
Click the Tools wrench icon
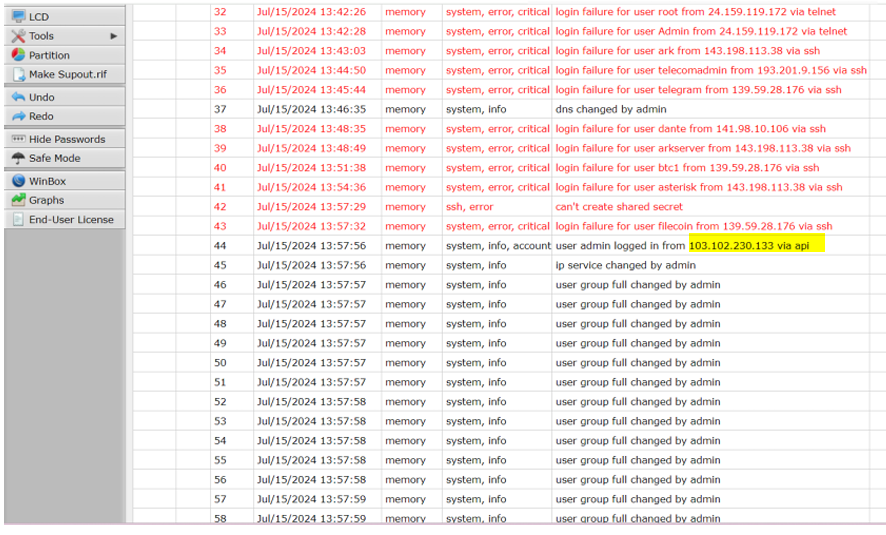pyautogui.click(x=18, y=36)
